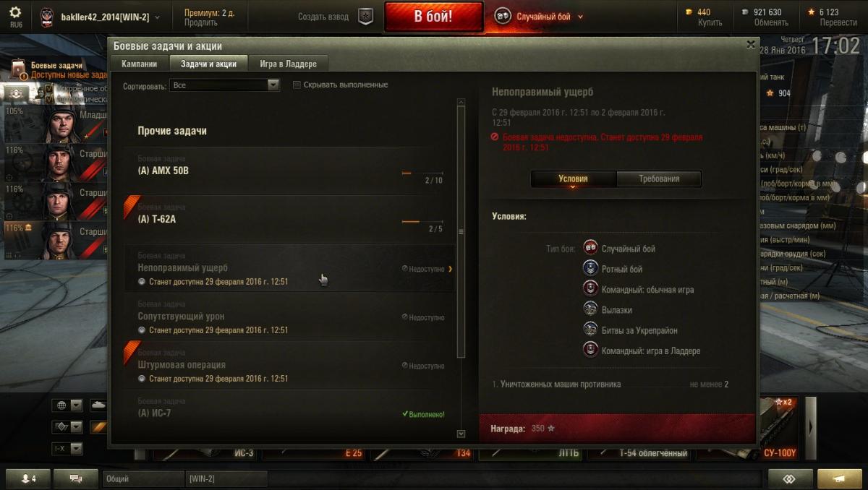Image resolution: width=868 pixels, height=490 pixels.
Task: Toggle the I-X tier filter
Action: 67,449
